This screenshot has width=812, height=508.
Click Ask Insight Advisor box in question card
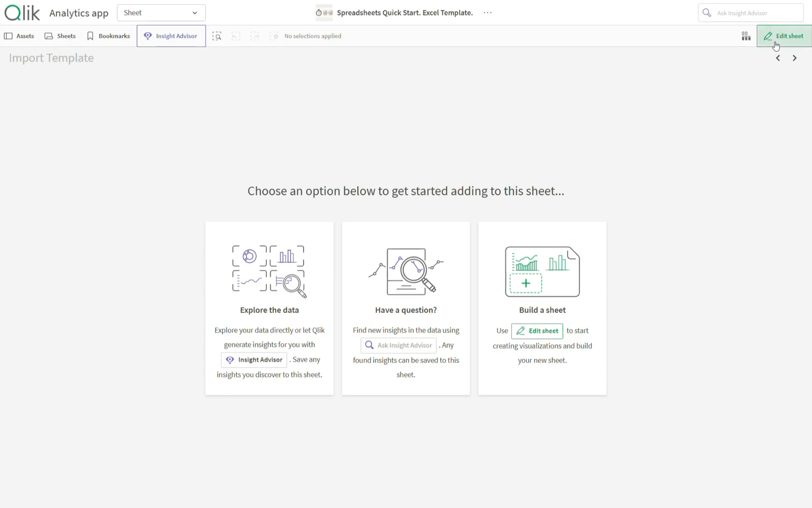point(398,345)
